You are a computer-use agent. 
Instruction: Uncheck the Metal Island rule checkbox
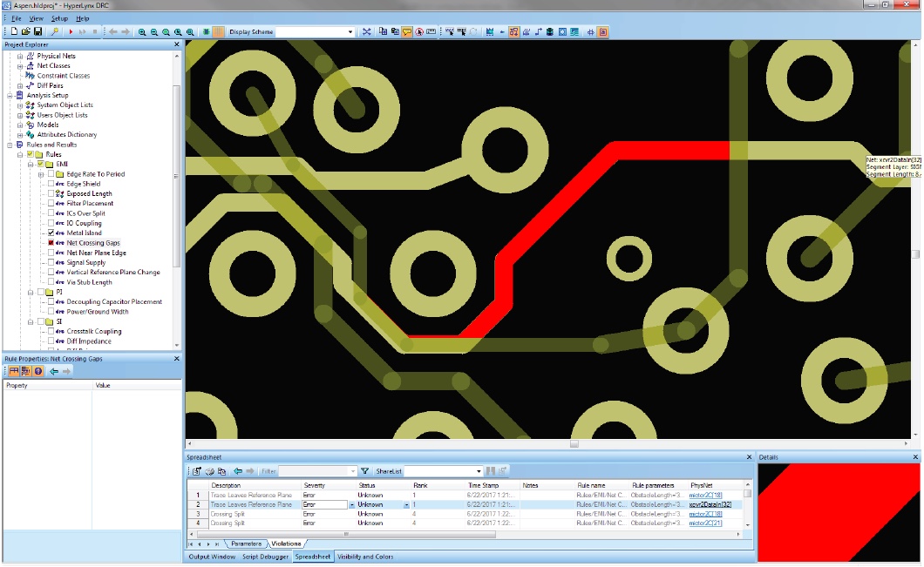pos(51,233)
